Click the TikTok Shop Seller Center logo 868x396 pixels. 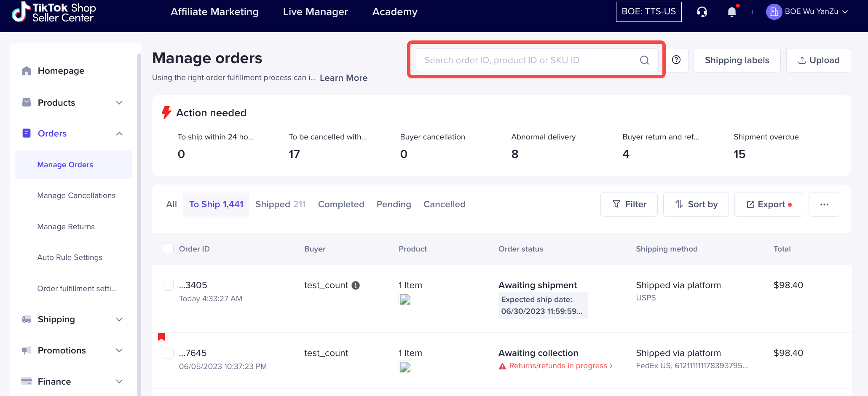(x=54, y=12)
